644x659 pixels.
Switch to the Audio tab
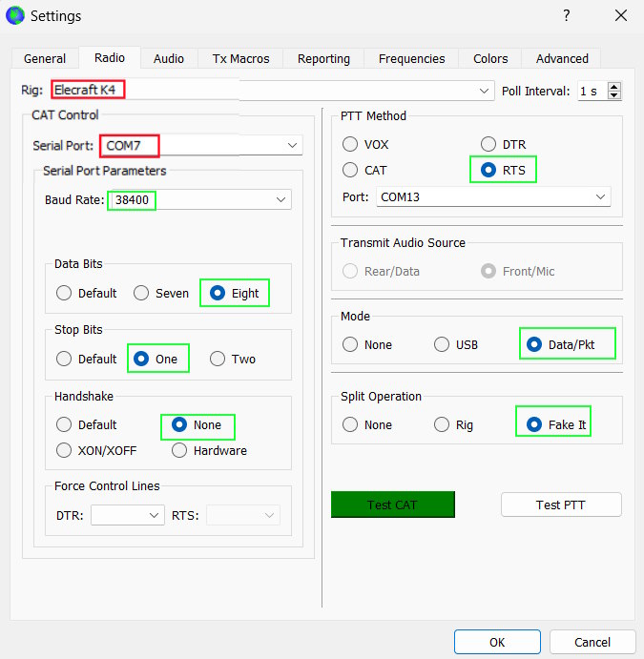[169, 58]
